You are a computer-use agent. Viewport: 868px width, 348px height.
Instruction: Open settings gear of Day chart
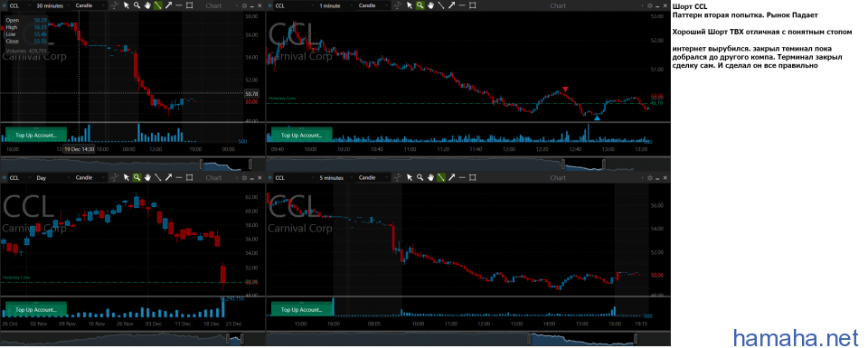tap(244, 177)
